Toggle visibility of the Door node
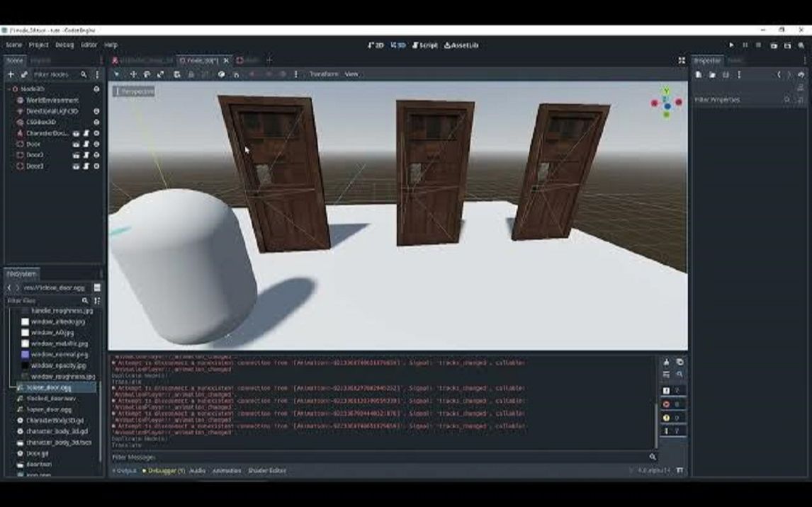812x507 pixels. [96, 143]
